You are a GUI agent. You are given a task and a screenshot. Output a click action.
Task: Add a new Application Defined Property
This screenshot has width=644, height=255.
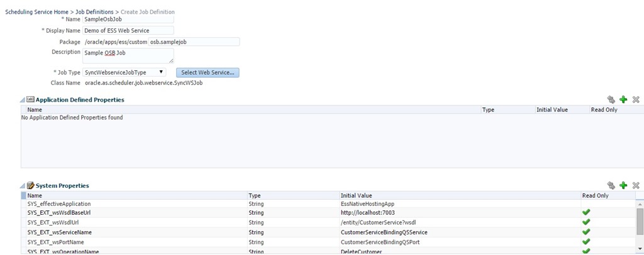tap(623, 99)
